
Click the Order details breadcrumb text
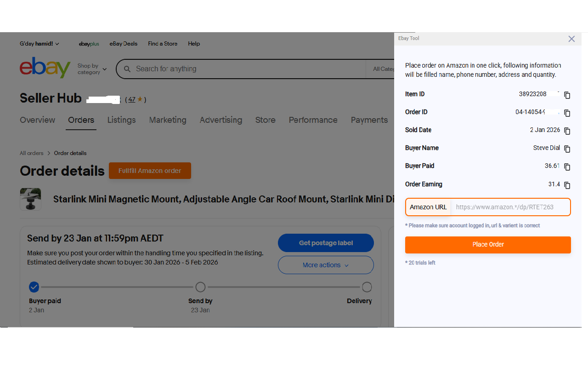[70, 153]
